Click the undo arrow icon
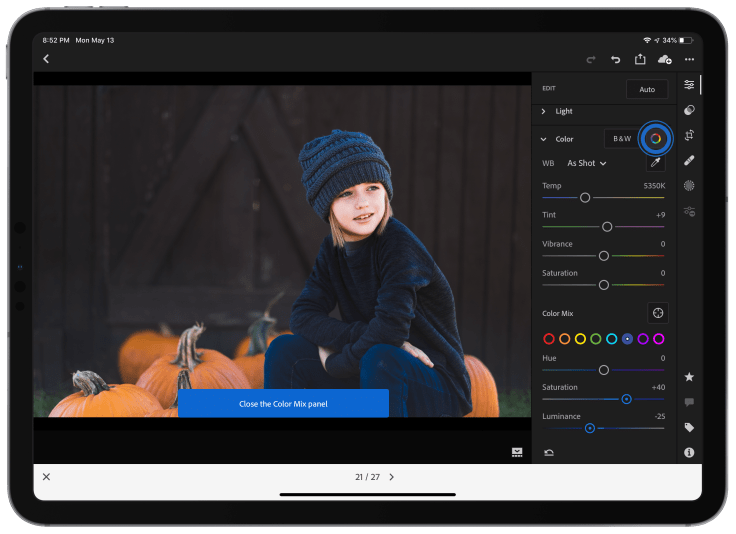This screenshot has height=534, width=736. pyautogui.click(x=615, y=59)
